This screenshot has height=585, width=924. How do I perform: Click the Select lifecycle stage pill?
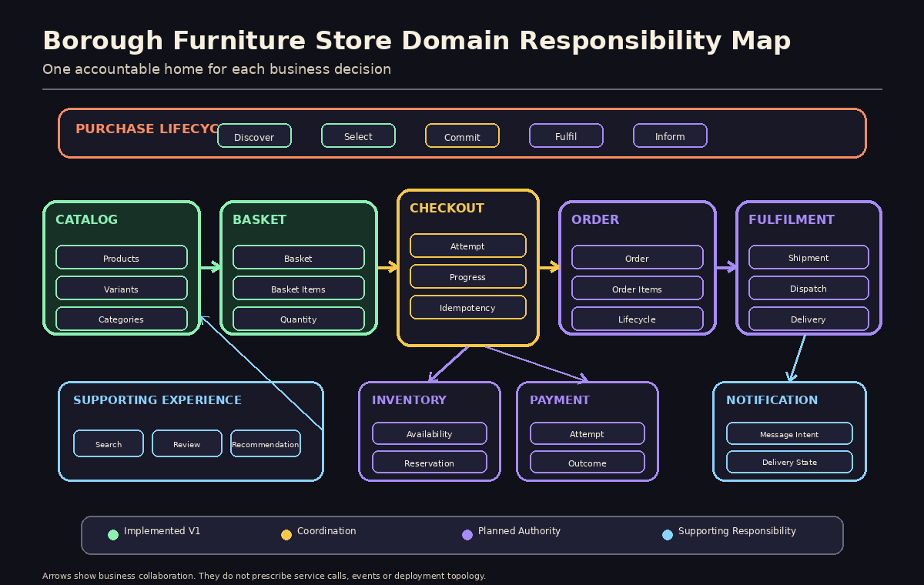(x=358, y=135)
